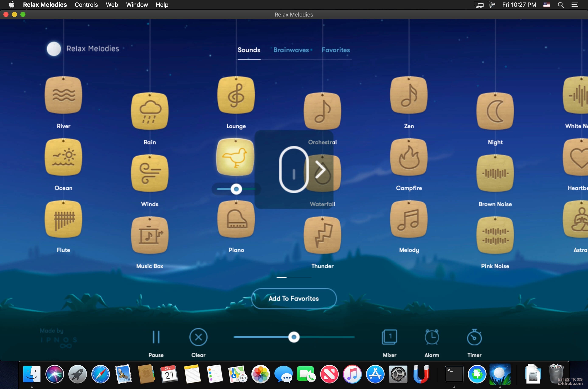Toggle the Astral meditation tile

576,219
